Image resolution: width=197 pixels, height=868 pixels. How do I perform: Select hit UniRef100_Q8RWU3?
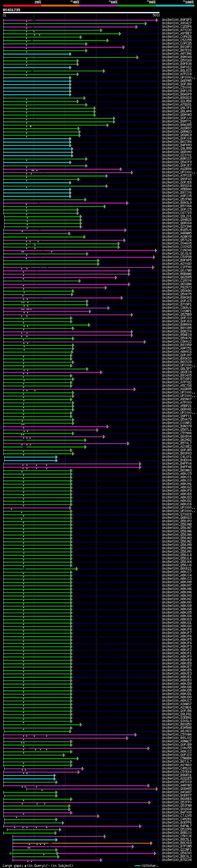pos(177,131)
